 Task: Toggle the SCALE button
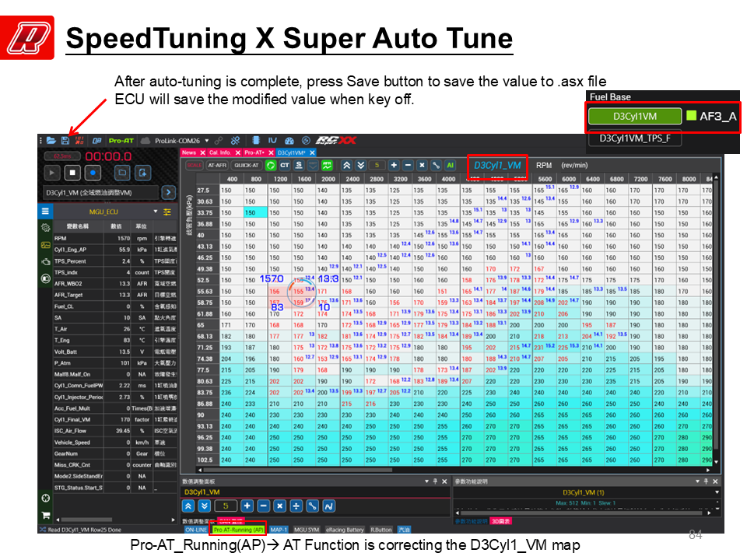(194, 165)
